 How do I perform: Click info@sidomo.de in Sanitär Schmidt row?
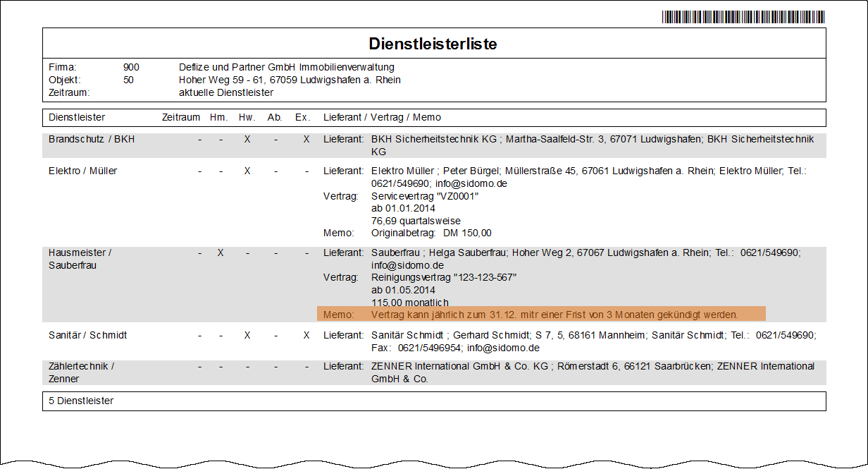[504, 348]
